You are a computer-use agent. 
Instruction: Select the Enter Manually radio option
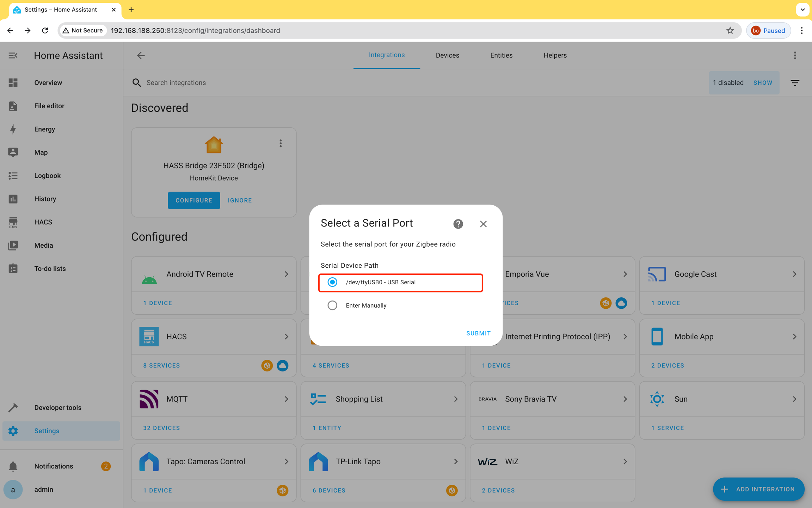pyautogui.click(x=332, y=306)
